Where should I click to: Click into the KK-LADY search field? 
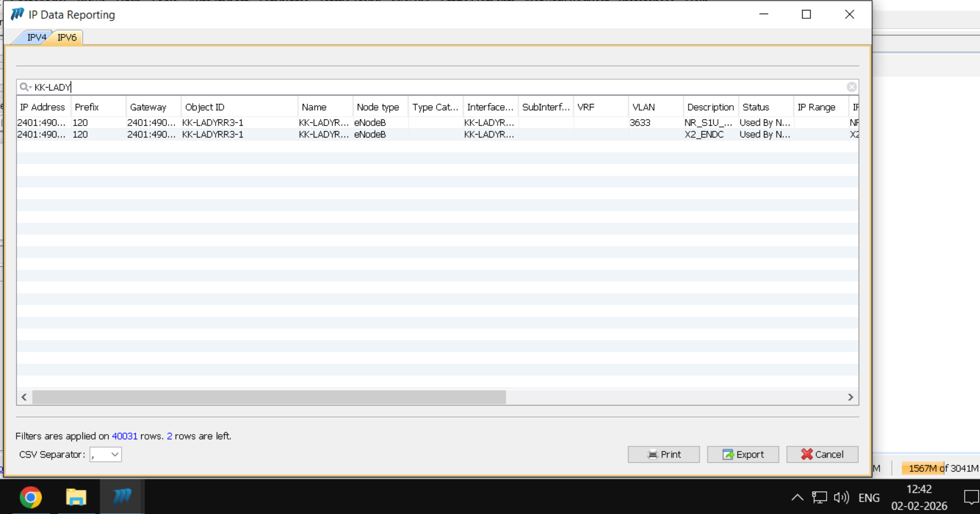(x=411, y=87)
